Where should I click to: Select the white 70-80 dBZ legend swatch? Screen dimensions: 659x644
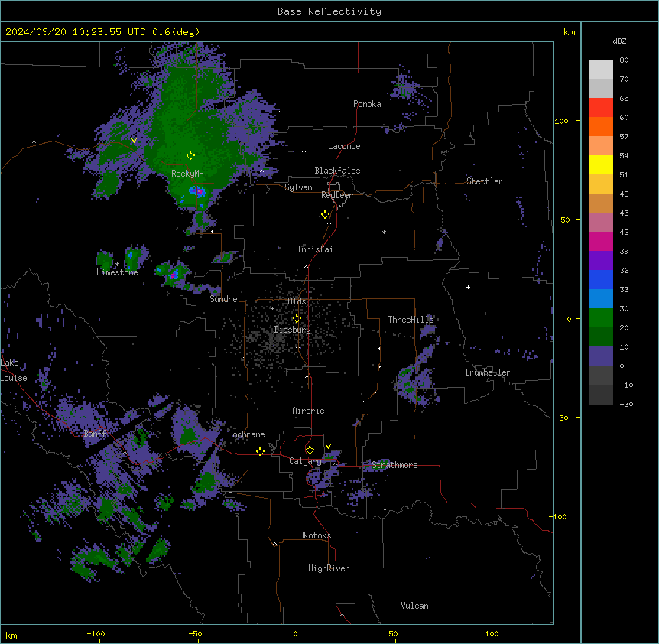coord(601,70)
